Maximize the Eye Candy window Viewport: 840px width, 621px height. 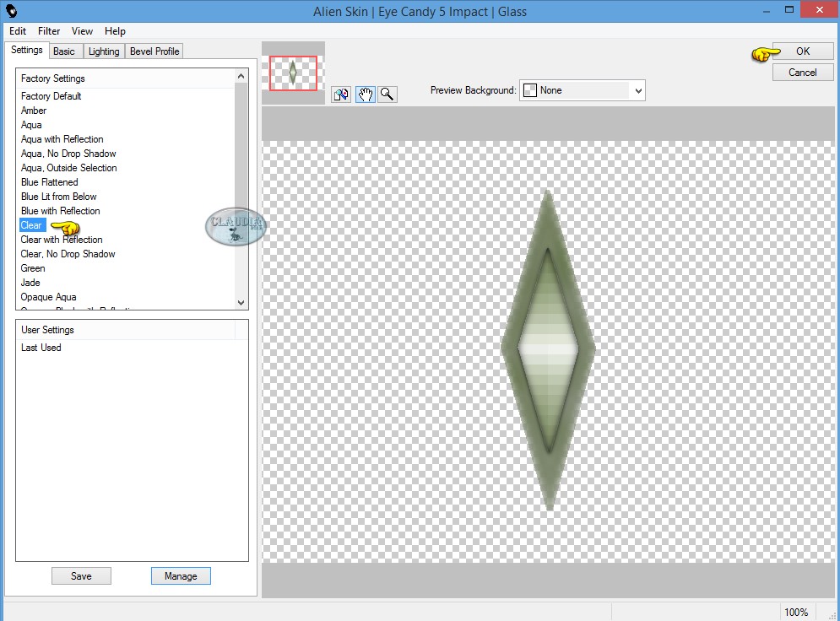789,9
